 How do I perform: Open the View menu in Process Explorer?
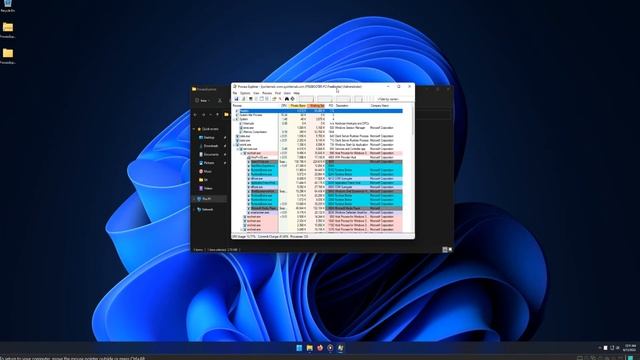(x=256, y=93)
